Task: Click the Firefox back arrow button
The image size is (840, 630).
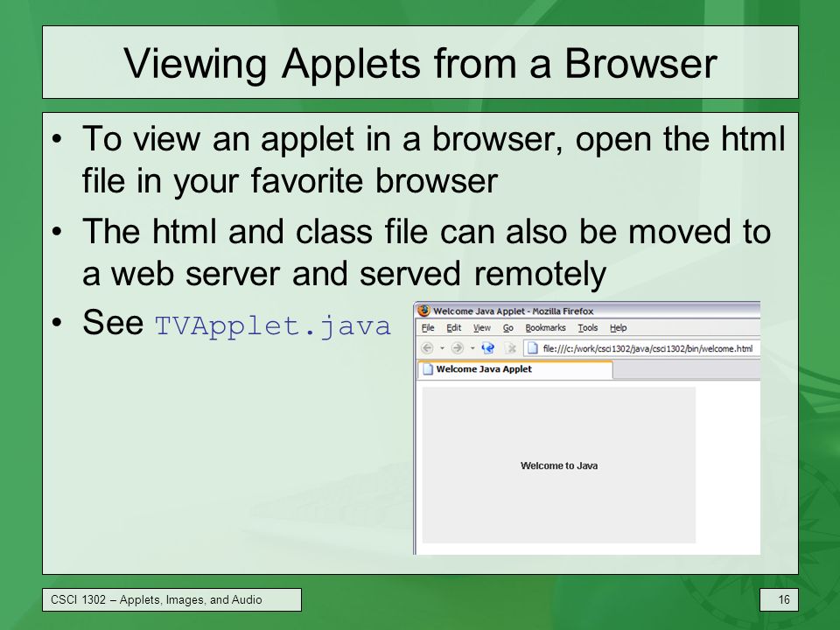Action: tap(427, 348)
